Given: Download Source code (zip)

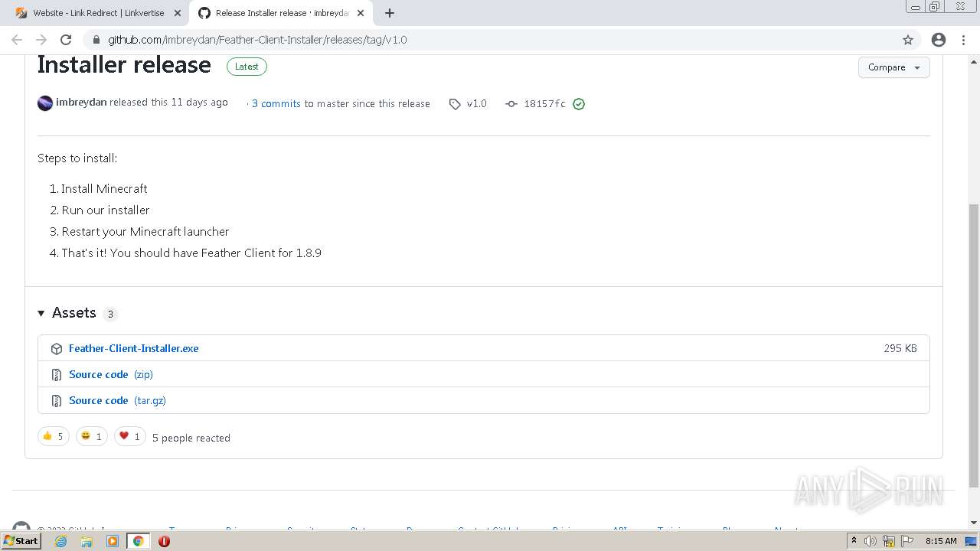Looking at the screenshot, I should [x=111, y=374].
